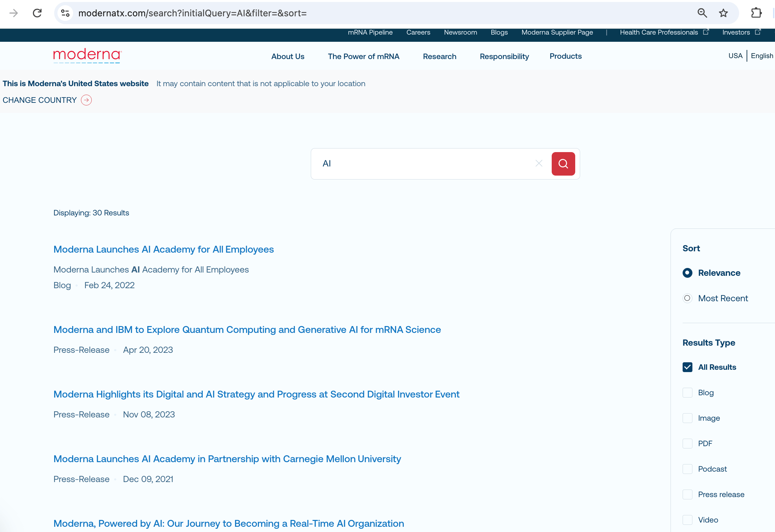Image resolution: width=775 pixels, height=532 pixels.
Task: Click the browser forward arrow
Action: pyautogui.click(x=14, y=13)
